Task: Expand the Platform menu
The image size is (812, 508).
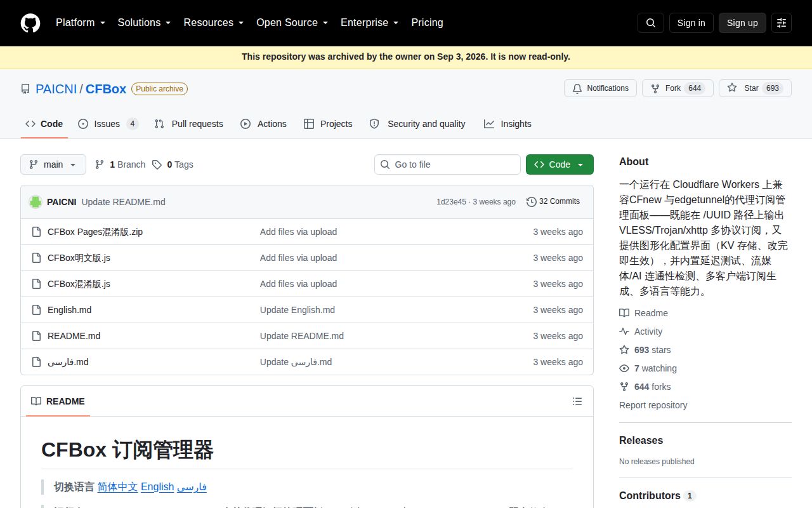Action: tap(81, 23)
